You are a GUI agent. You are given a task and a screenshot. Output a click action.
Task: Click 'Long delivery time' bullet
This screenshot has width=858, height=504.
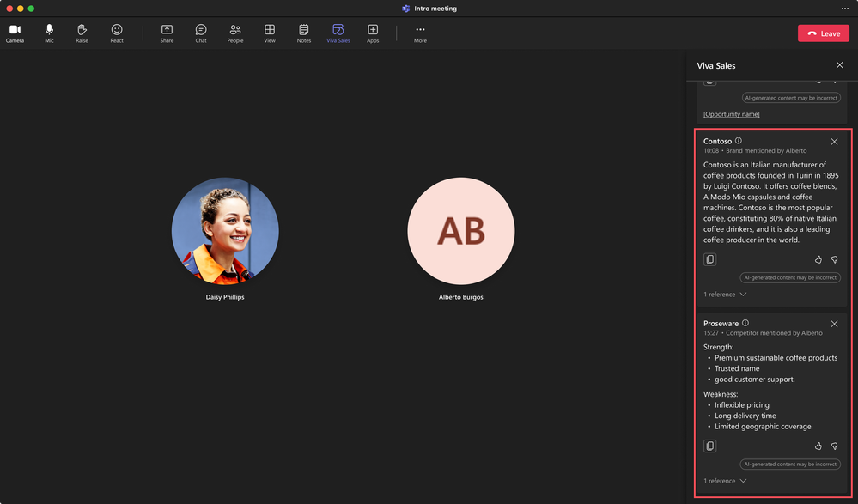745,416
